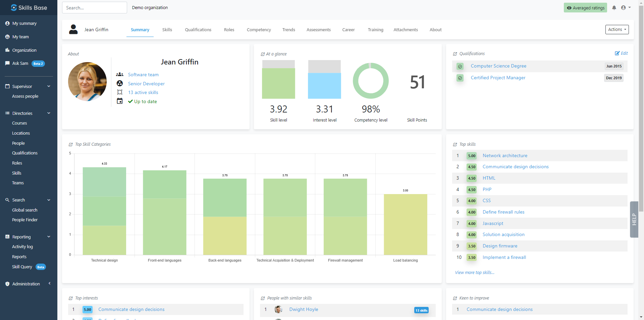The height and width of the screenshot is (320, 644).
Task: Click the View more top skills link
Action: tap(474, 273)
